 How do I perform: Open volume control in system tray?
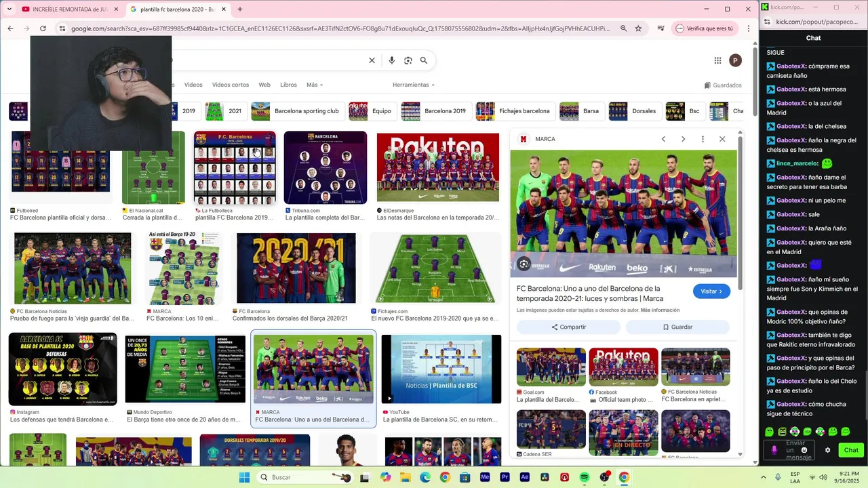823,477
